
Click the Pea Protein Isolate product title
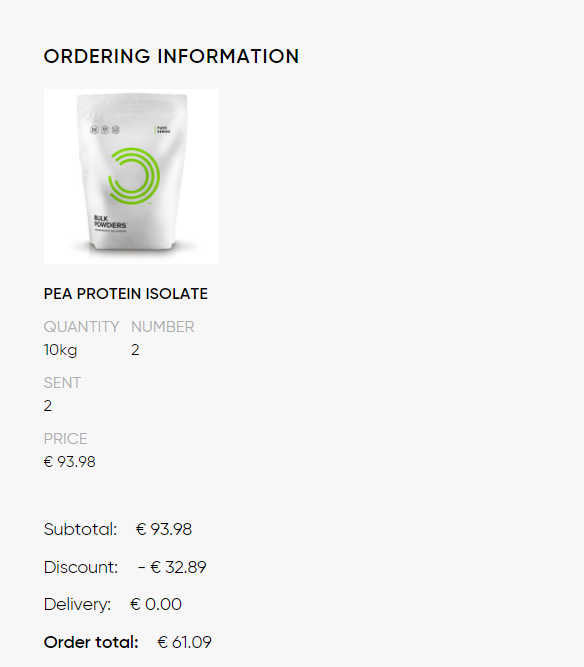pyautogui.click(x=126, y=294)
